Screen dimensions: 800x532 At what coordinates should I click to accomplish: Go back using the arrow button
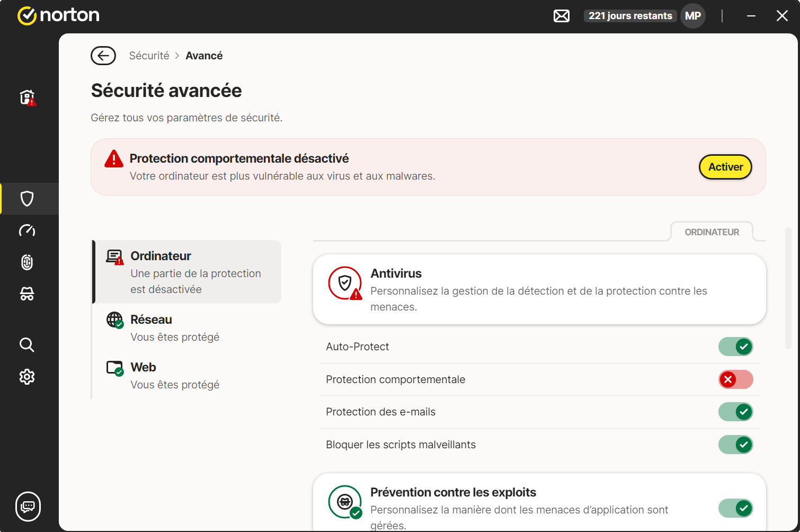pyautogui.click(x=103, y=56)
